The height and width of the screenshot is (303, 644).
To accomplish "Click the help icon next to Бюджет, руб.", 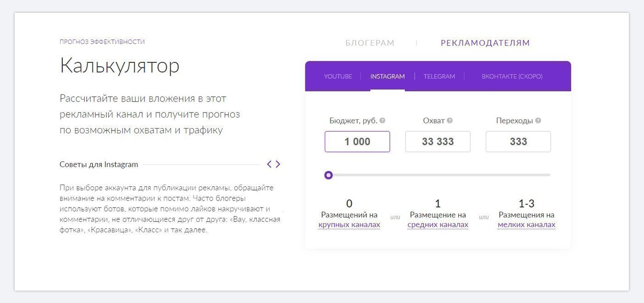I will pyautogui.click(x=383, y=121).
